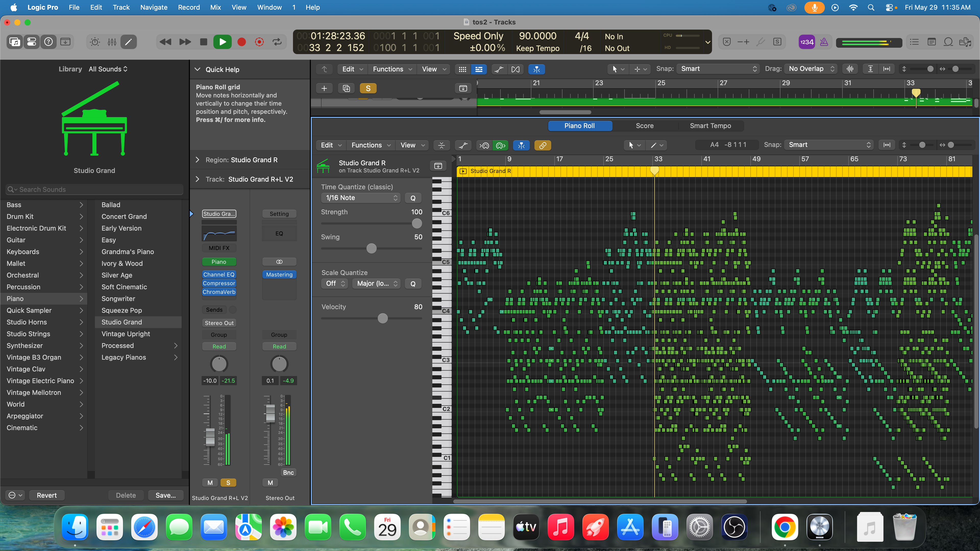980x551 pixels.
Task: Open Google Chrome from the Dock
Action: coord(785,528)
